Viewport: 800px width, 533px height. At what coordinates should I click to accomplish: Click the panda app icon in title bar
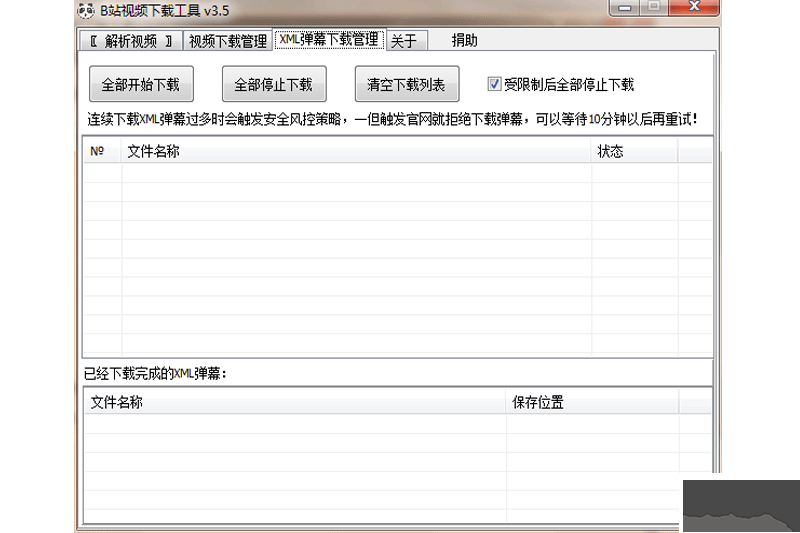(x=86, y=10)
